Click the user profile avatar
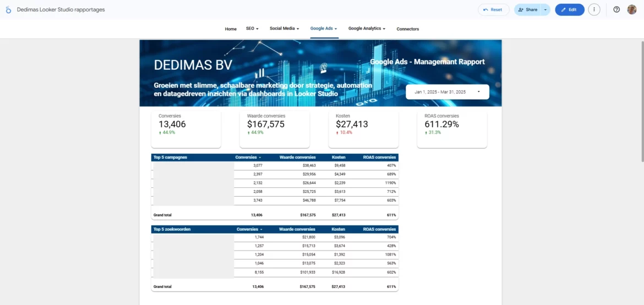 click(x=632, y=9)
